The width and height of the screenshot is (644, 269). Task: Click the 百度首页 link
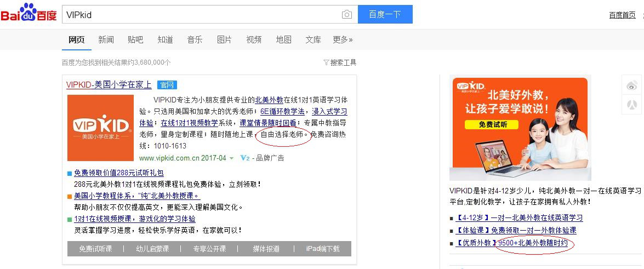pyautogui.click(x=622, y=15)
